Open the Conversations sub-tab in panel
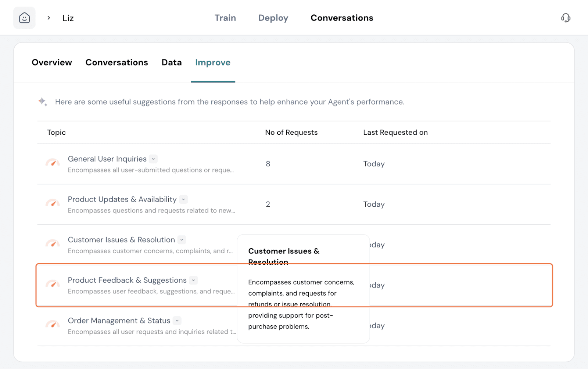Screen dimensions: 588x369 click(116, 62)
